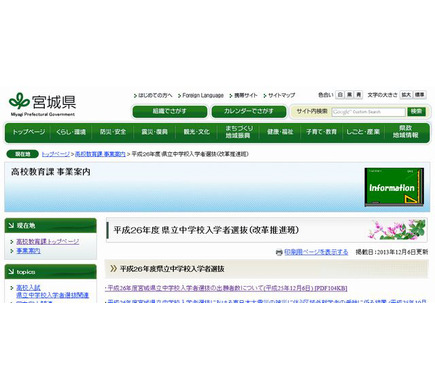Viewport: 435px width, 375px height.
Task: Click the 高校教育課 事業案内 banner title
Action: (51, 172)
